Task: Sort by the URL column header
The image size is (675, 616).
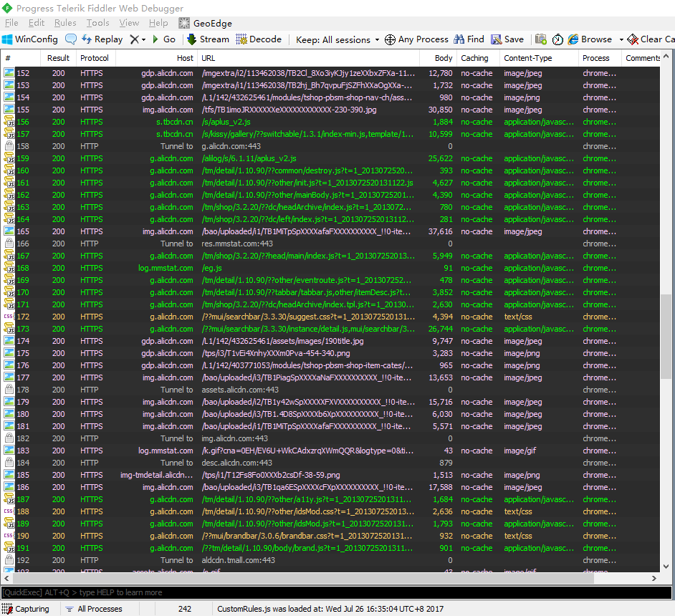Action: pos(309,58)
